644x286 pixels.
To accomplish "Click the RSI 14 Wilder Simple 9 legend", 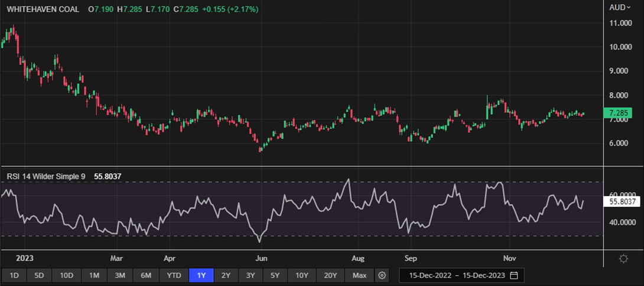I will [x=46, y=176].
